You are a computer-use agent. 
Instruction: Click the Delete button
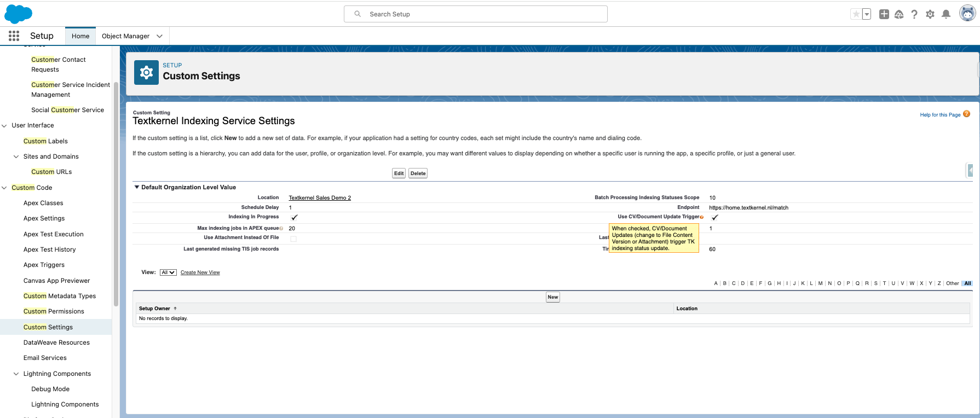pos(418,173)
